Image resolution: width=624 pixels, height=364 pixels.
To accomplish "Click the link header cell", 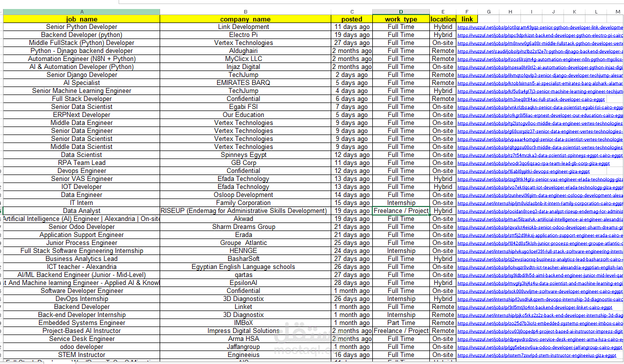I will [467, 19].
